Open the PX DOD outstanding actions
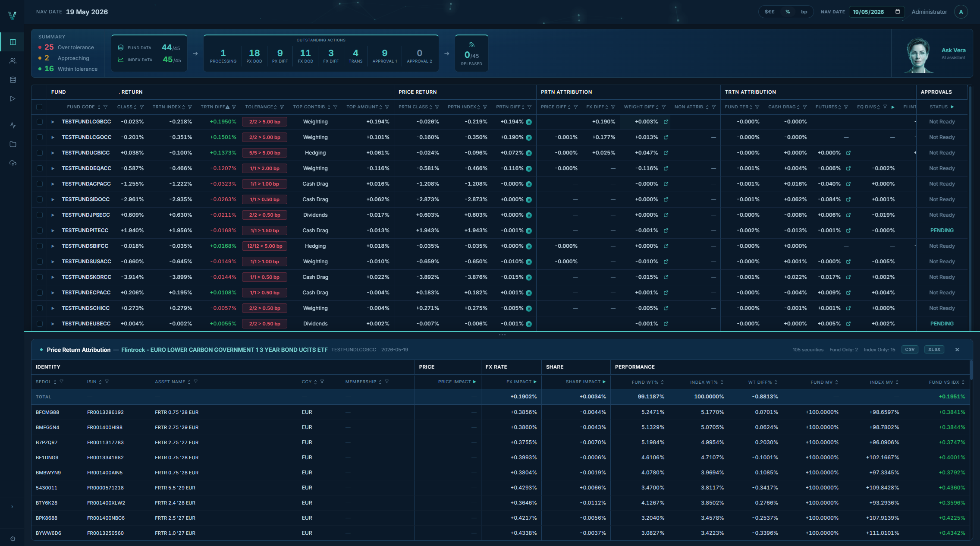 [x=254, y=56]
